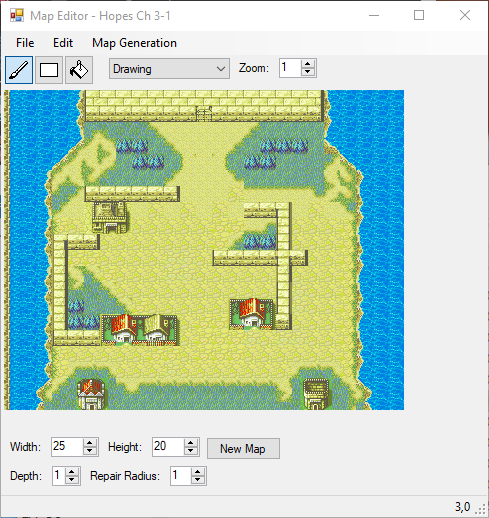
Task: Click the red-roofed village tile near bottom-left
Action: 91,394
